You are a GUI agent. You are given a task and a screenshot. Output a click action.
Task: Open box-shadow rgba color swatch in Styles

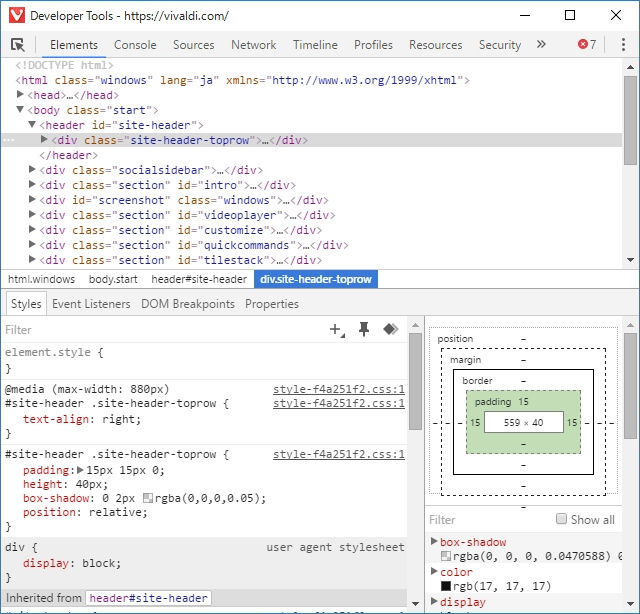pos(148,498)
